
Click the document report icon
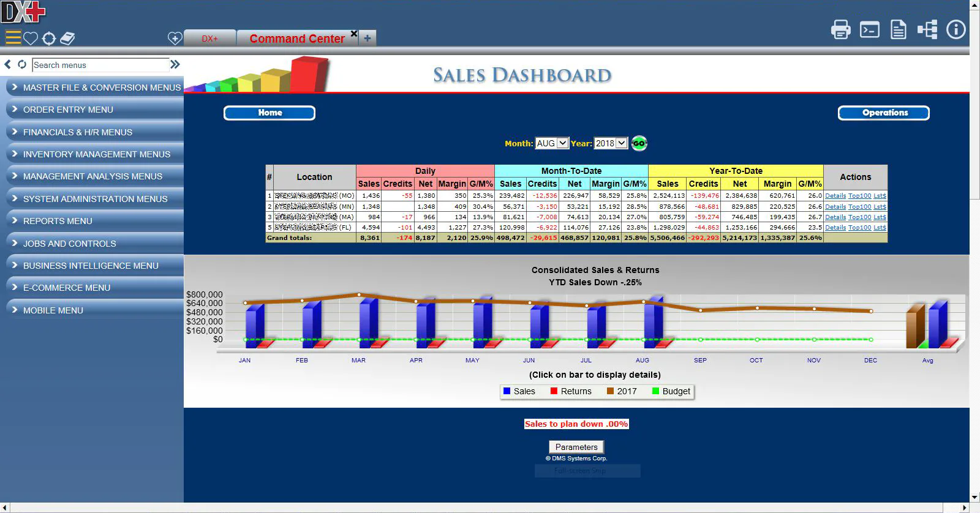point(898,29)
